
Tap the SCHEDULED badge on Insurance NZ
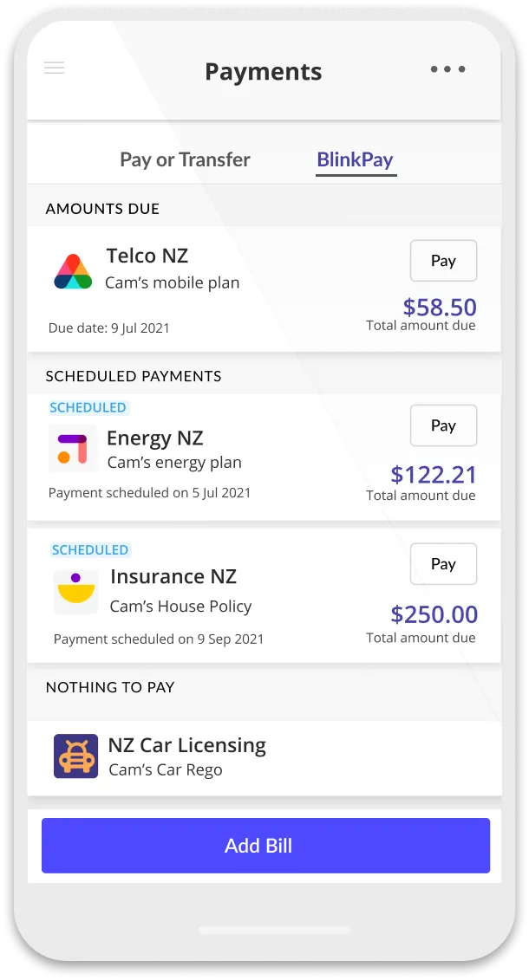tap(90, 549)
